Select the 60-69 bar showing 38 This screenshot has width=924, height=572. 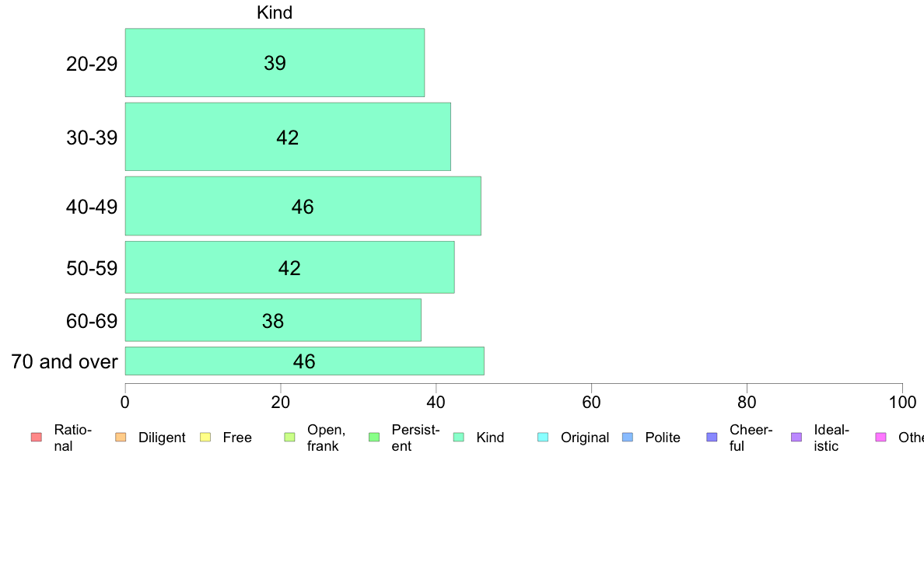273,320
